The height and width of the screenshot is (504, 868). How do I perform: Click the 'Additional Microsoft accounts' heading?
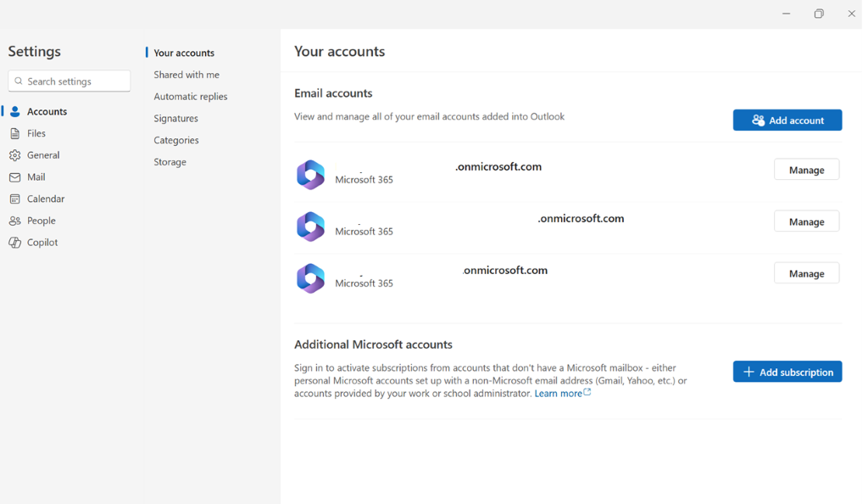click(373, 344)
